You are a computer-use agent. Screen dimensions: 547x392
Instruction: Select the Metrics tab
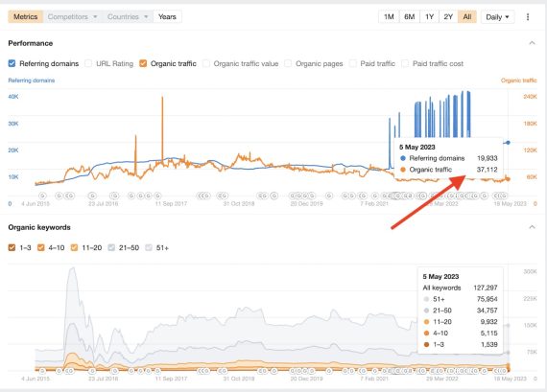coord(26,16)
